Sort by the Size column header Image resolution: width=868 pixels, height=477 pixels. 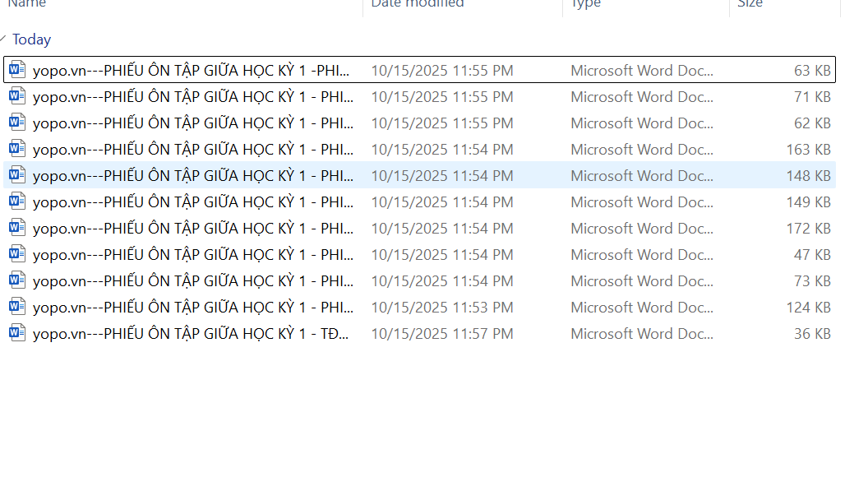click(750, 4)
